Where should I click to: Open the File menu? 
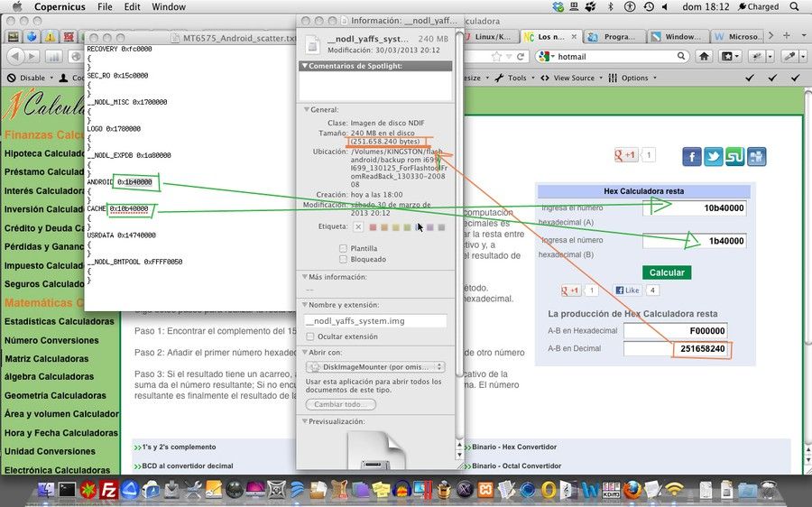pyautogui.click(x=106, y=6)
